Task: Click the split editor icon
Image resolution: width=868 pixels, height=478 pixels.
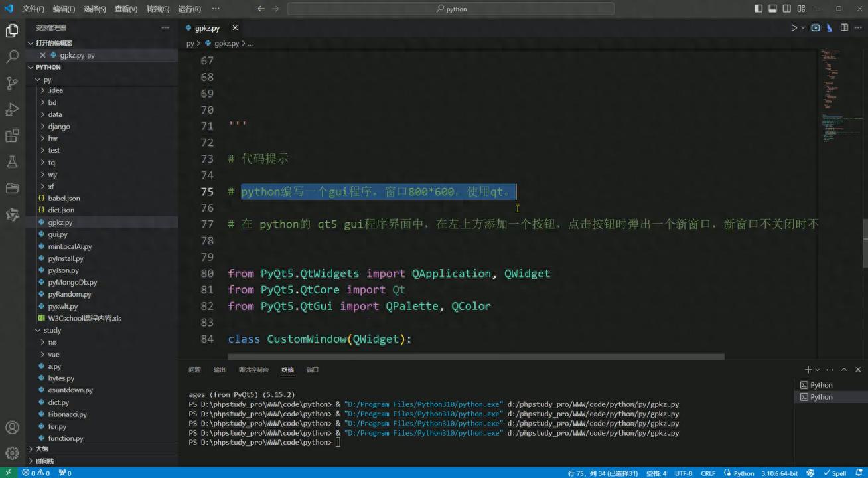Action: pos(844,28)
